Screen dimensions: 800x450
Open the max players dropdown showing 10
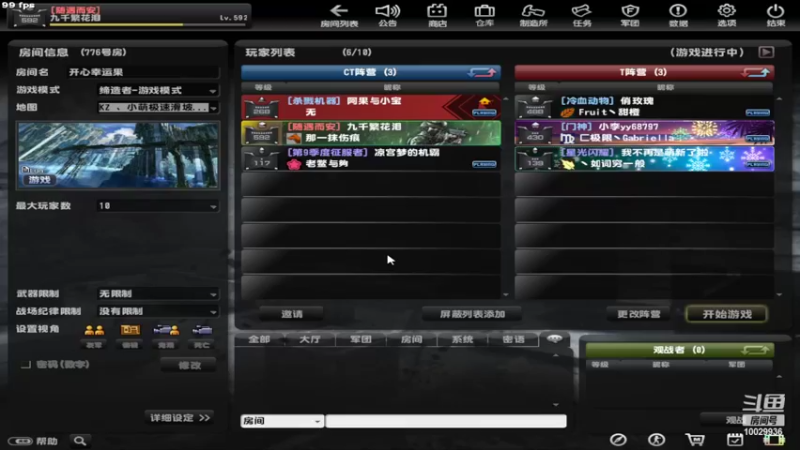coord(158,206)
